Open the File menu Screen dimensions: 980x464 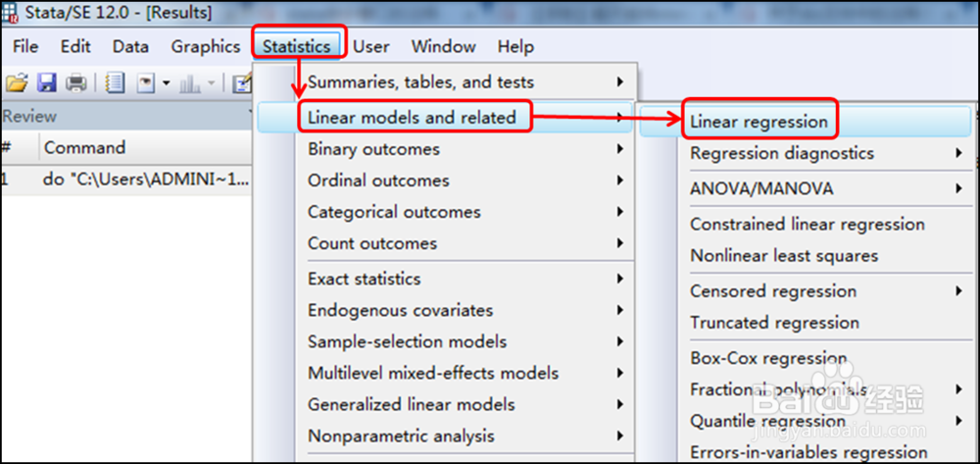click(25, 46)
